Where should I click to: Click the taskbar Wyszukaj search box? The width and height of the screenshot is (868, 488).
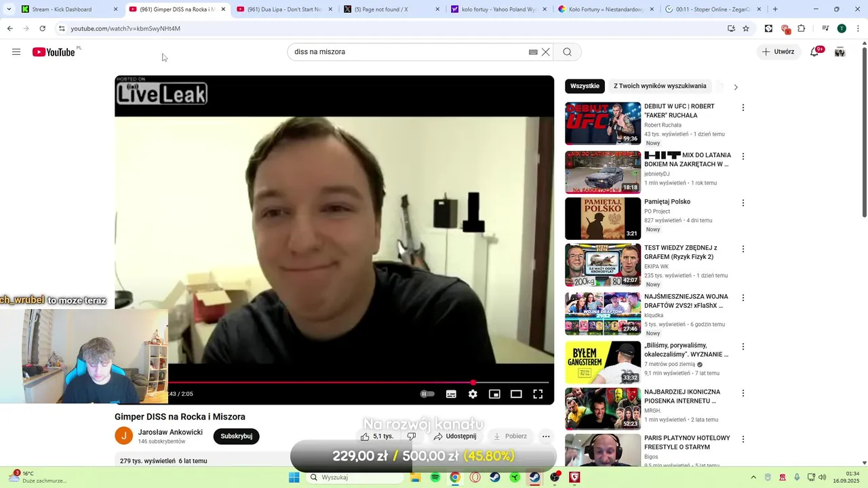pyautogui.click(x=354, y=477)
